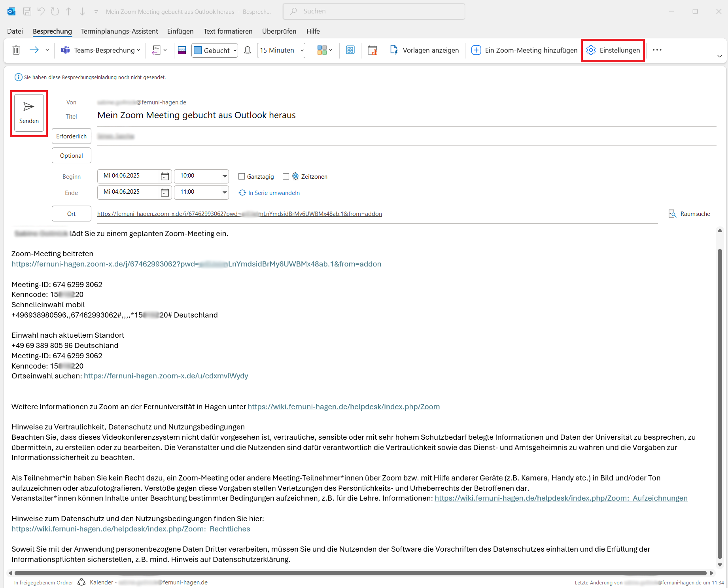The image size is (728, 588).
Task: Open the Überprüfen tab
Action: tap(279, 31)
